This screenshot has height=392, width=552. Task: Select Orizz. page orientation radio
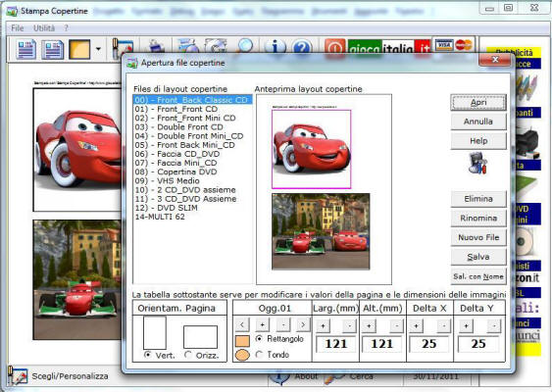(188, 355)
